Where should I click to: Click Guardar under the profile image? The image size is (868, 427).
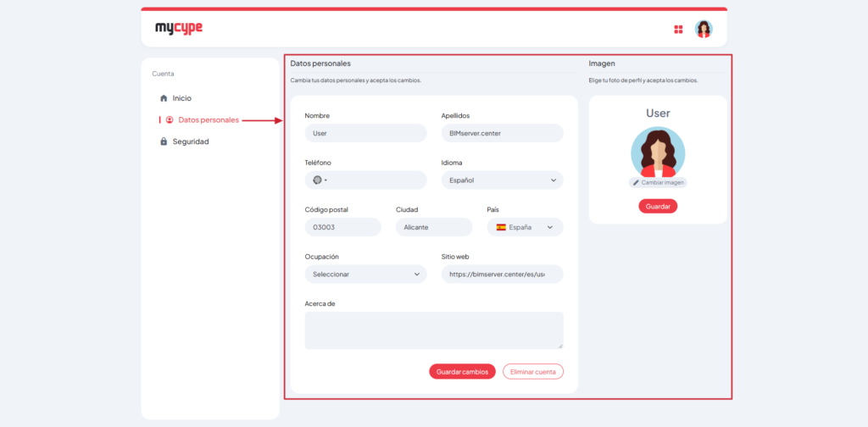point(658,207)
